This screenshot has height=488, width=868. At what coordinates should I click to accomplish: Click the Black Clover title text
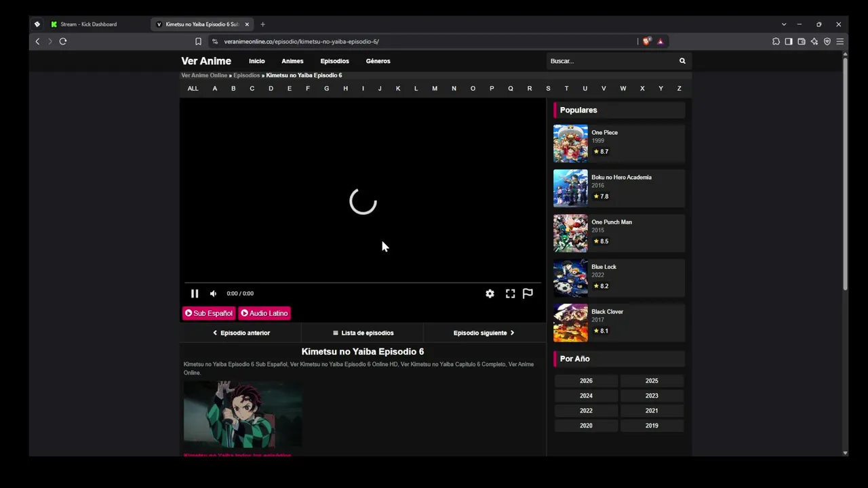[x=607, y=312]
